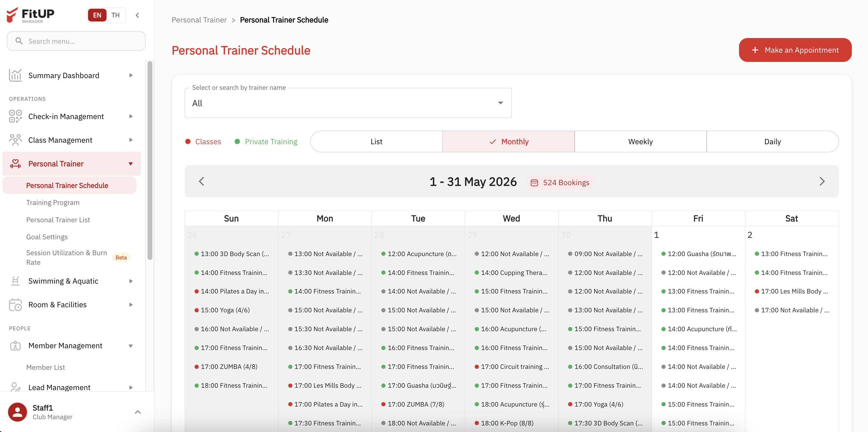Image resolution: width=868 pixels, height=432 pixels.
Task: Open Tuesday 17:00 ZUMBA (7/8) class
Action: point(413,404)
